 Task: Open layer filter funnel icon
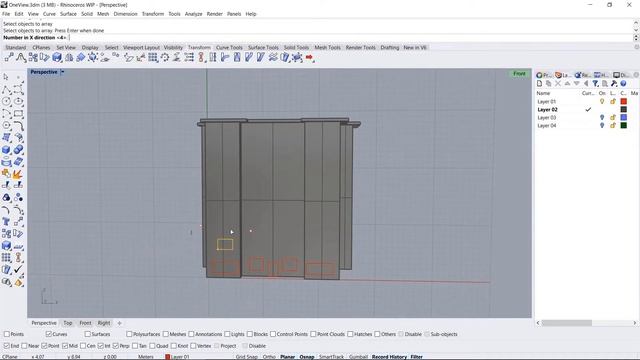[596, 84]
